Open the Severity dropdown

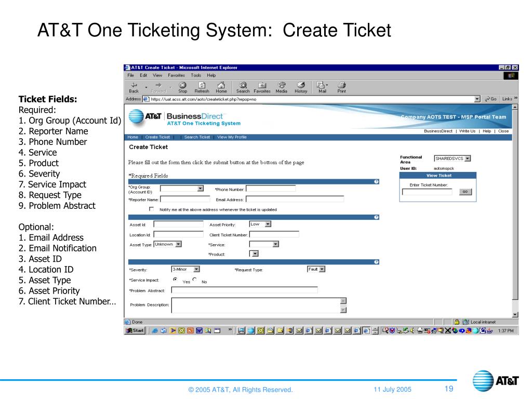tap(185, 270)
